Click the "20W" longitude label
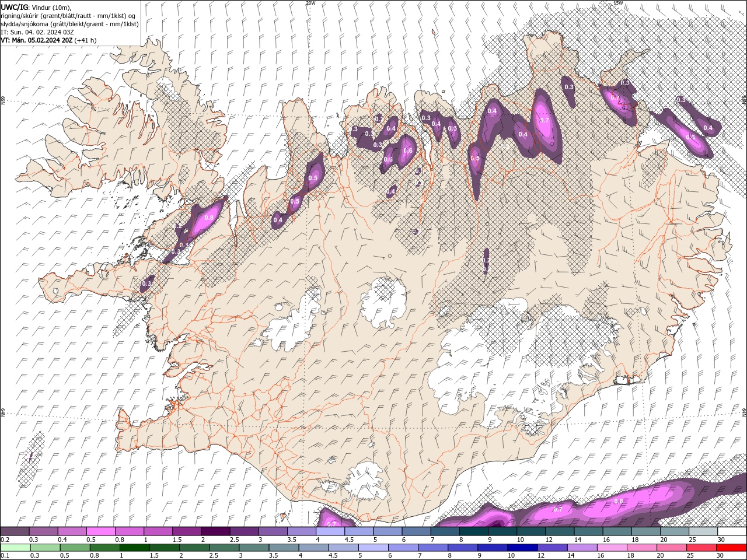 tap(310, 3)
